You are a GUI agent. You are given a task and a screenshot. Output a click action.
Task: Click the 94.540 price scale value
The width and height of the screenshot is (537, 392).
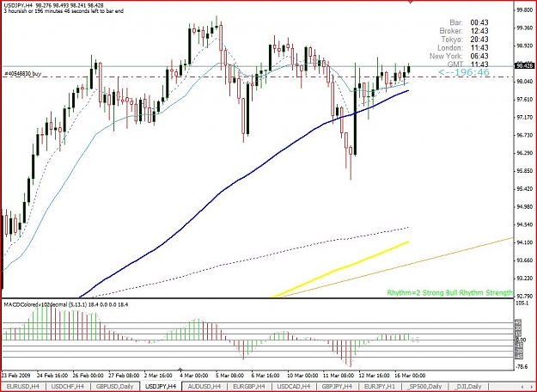524,224
